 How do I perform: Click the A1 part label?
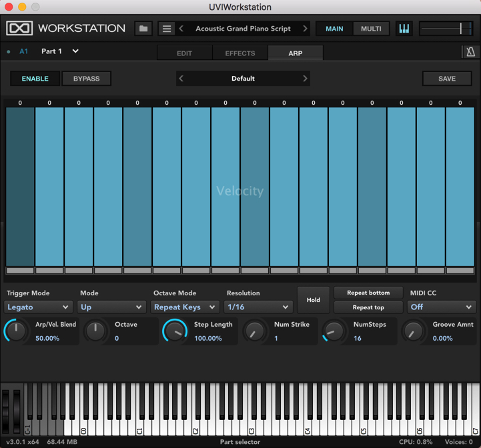click(x=23, y=51)
